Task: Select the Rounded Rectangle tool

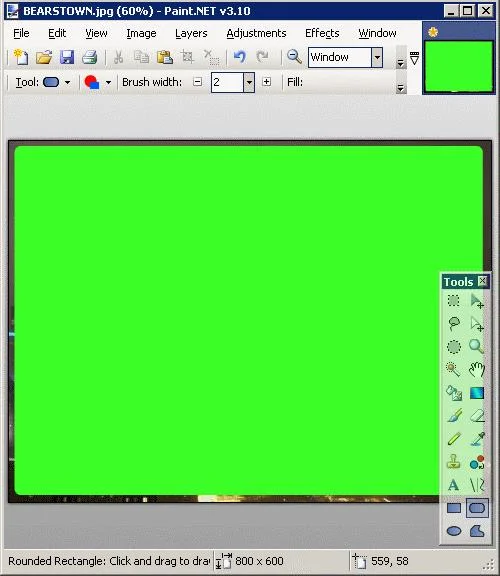Action: [477, 508]
